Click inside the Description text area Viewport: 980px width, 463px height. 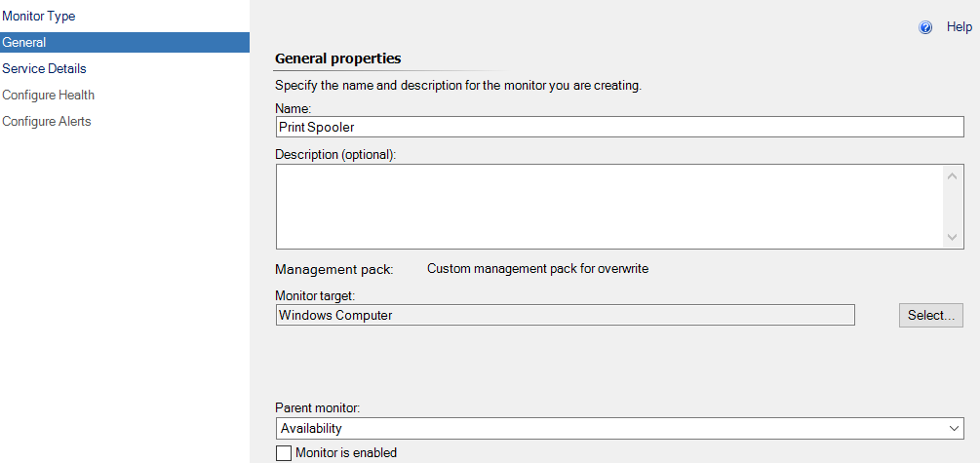[x=608, y=207]
